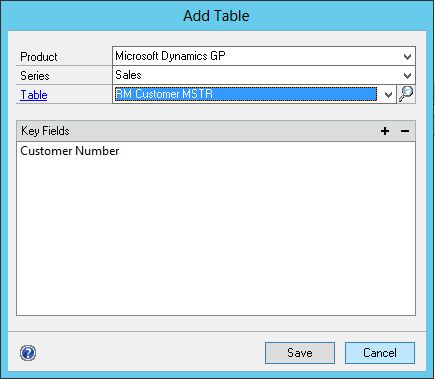The height and width of the screenshot is (379, 435).
Task: Select Customer Number in Key Fields list
Action: tap(70, 151)
